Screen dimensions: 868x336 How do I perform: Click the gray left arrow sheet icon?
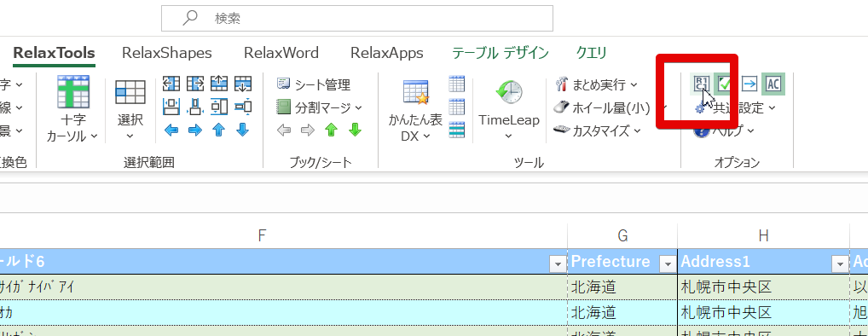(283, 130)
